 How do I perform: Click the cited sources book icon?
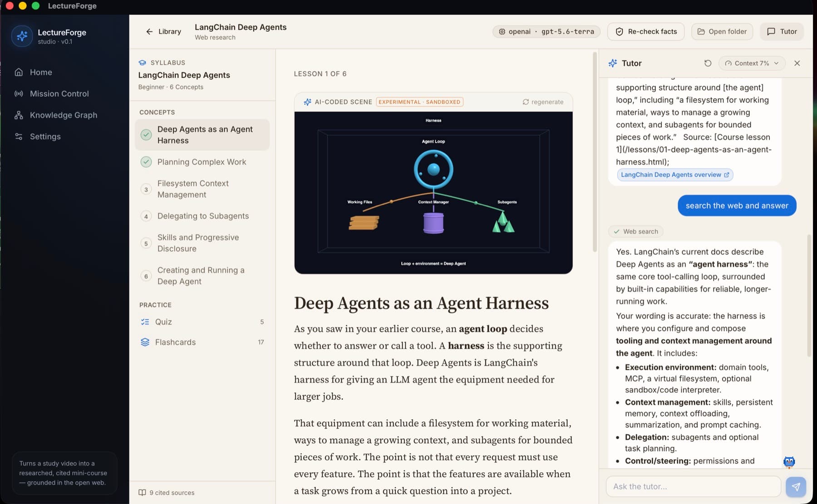coord(142,493)
